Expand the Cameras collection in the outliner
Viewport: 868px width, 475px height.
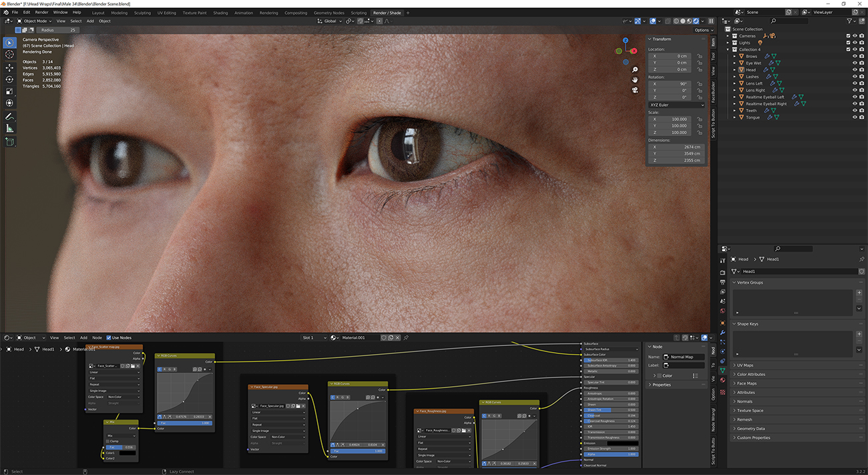tap(729, 36)
